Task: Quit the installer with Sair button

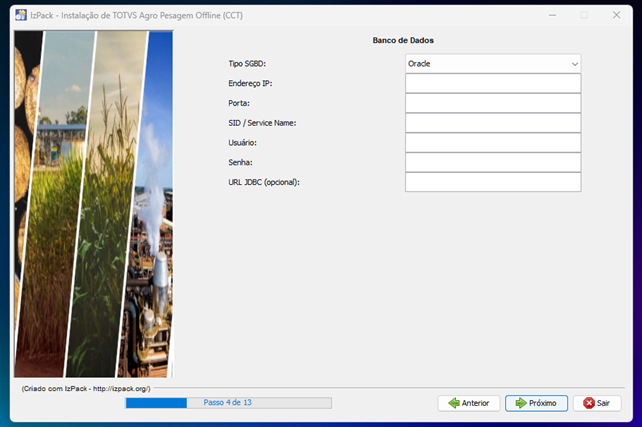Action: coord(597,403)
